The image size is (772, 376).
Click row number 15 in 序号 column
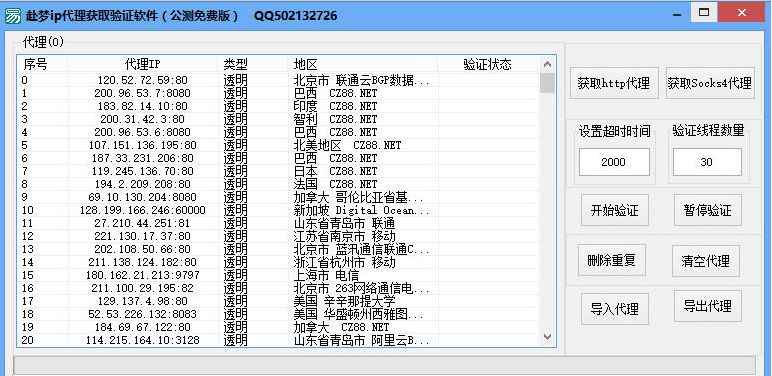point(27,275)
